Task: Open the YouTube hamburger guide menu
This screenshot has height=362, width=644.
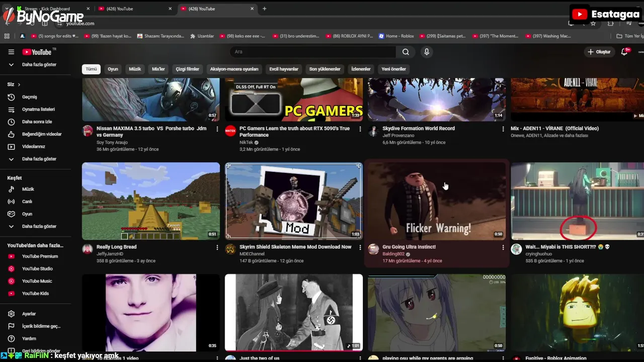Action: [11, 52]
